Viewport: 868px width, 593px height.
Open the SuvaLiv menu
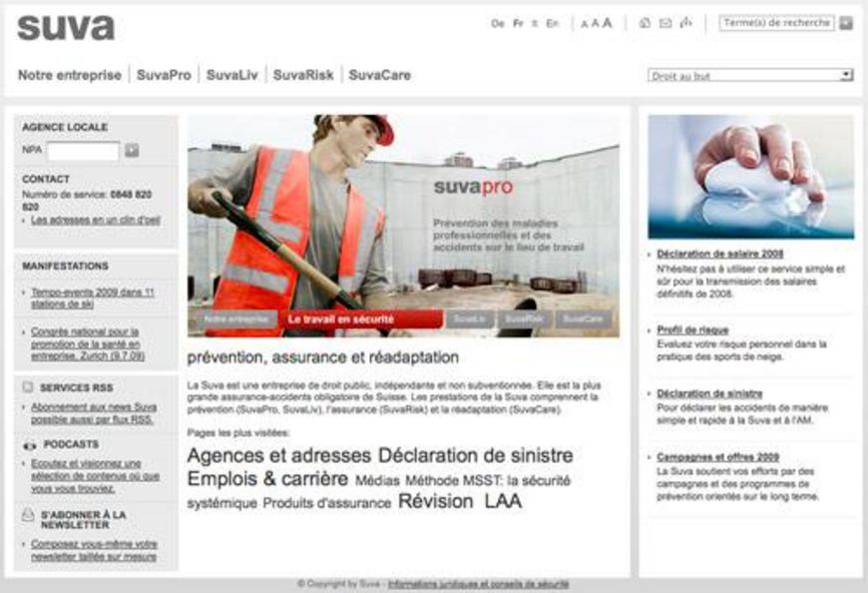(x=231, y=75)
